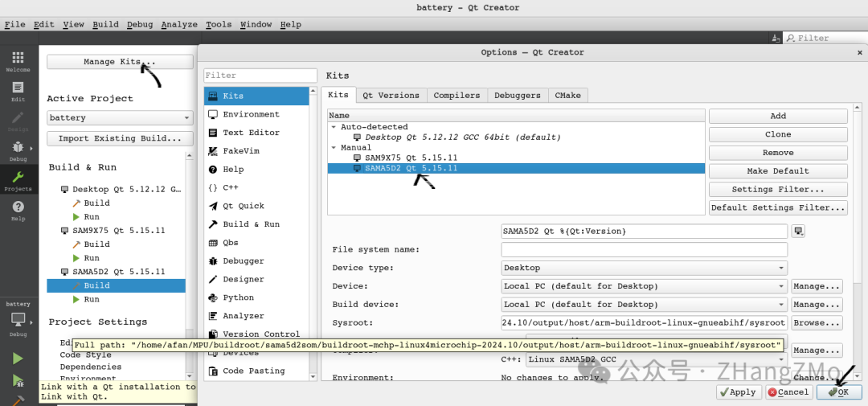This screenshot has width=868, height=406.
Task: Open the Welcome mode
Action: (x=18, y=61)
